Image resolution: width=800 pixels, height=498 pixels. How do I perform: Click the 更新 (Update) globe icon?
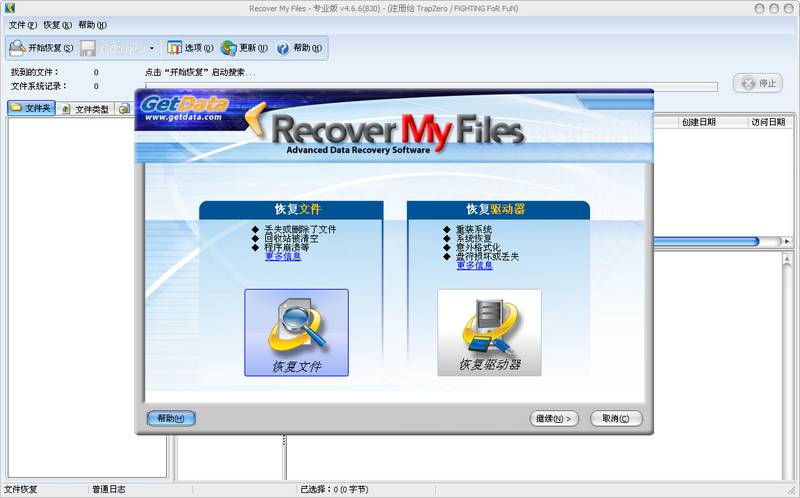tap(229, 48)
